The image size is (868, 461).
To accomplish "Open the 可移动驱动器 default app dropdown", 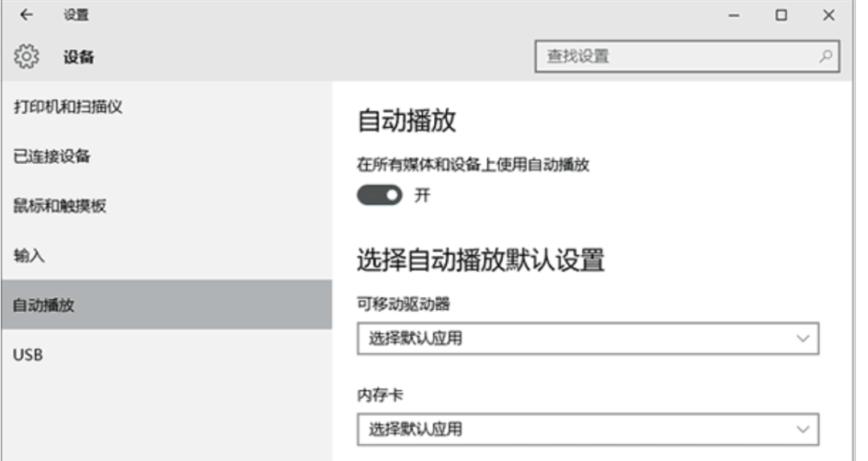I will pyautogui.click(x=588, y=339).
